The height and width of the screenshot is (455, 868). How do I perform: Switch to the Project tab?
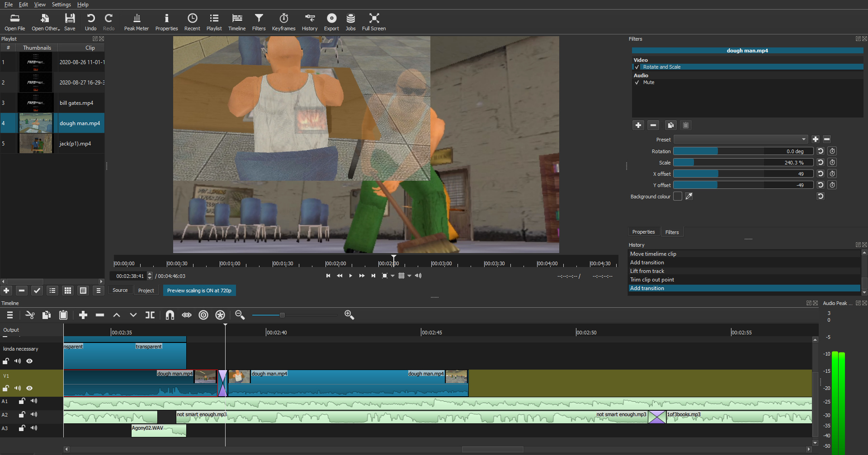point(146,291)
